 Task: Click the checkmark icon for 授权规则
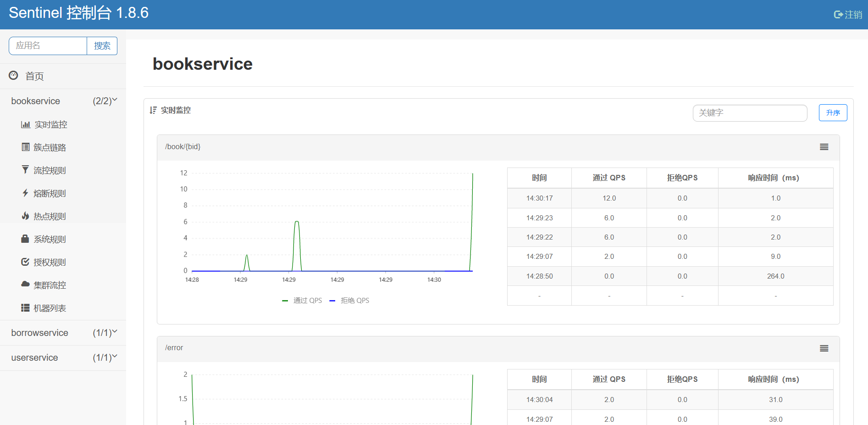click(x=26, y=262)
